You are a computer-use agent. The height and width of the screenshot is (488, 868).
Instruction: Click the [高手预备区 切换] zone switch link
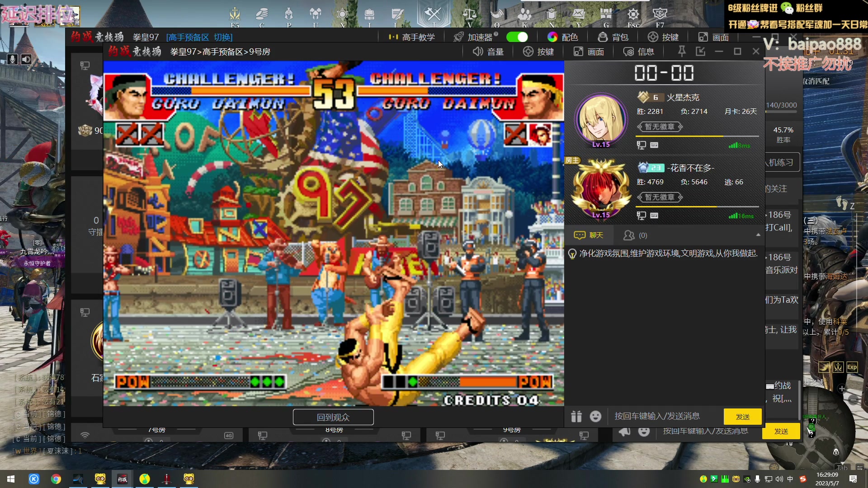[x=199, y=38]
